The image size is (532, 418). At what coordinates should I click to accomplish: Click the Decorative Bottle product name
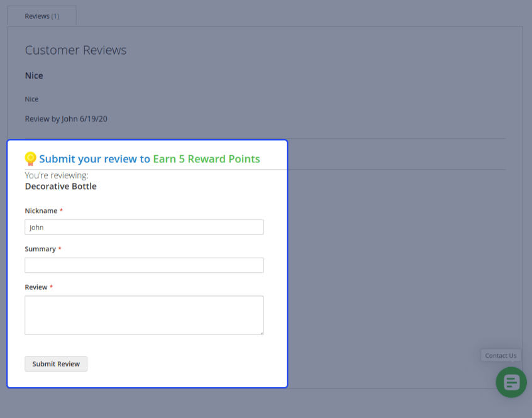pos(61,187)
